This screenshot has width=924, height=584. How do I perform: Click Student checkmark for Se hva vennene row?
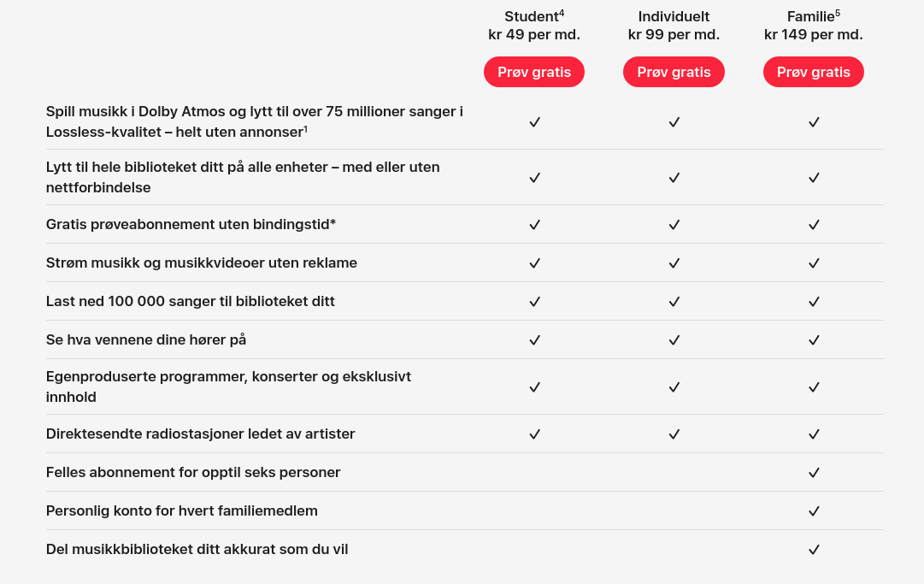coord(534,340)
